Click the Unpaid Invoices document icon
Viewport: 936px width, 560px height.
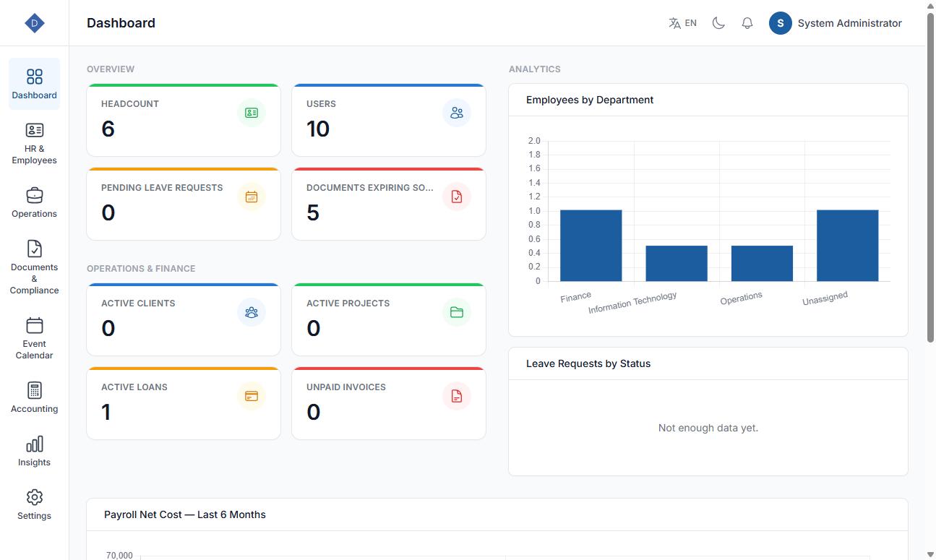coord(457,396)
